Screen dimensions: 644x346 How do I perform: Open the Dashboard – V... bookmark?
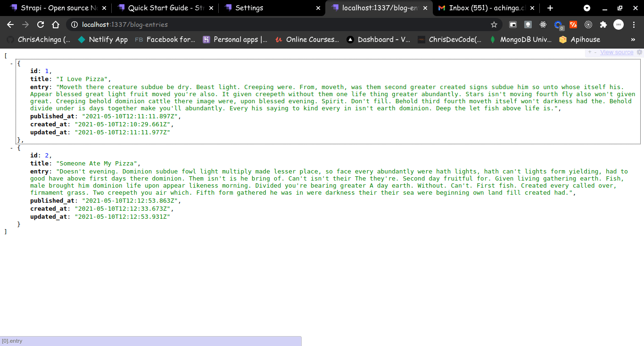click(x=379, y=40)
